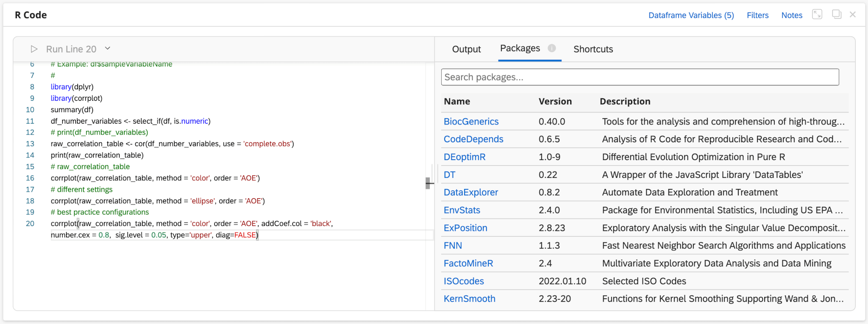The height and width of the screenshot is (324, 868).
Task: Click the Name column header
Action: [457, 102]
